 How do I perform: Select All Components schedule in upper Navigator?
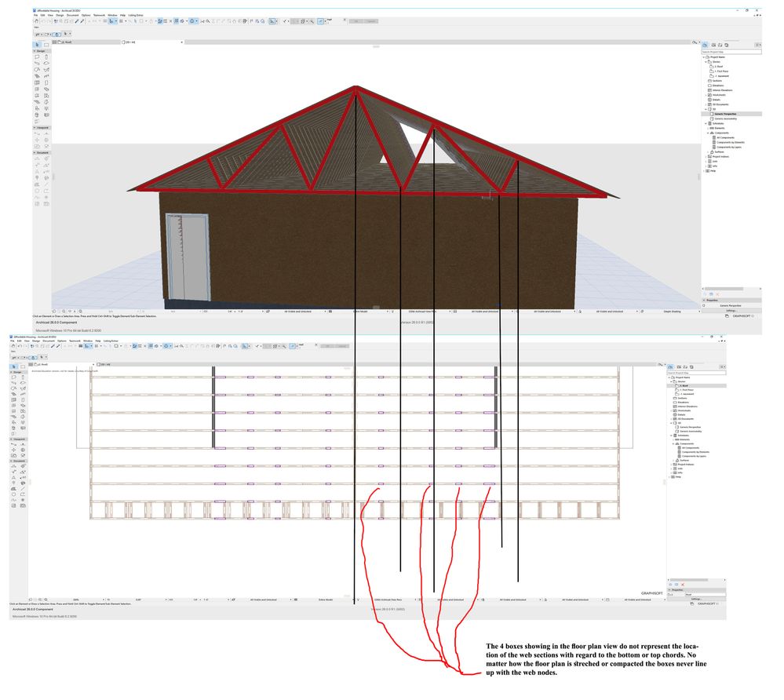(x=725, y=138)
